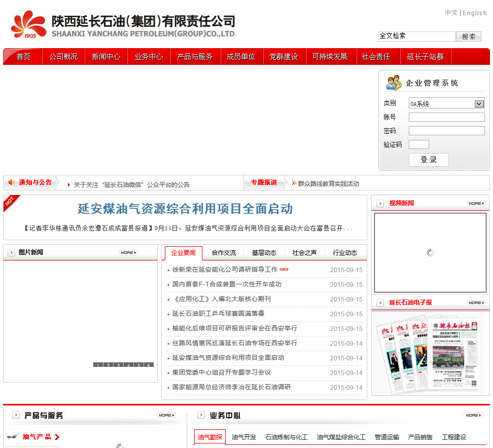Open 党群建设 navigation menu
This screenshot has height=448, width=493.
point(284,57)
